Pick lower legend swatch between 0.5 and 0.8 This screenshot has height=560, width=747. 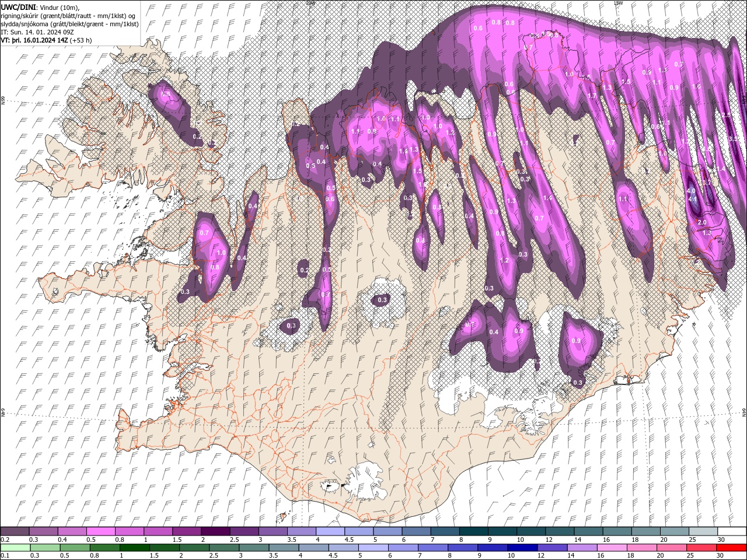[75, 548]
